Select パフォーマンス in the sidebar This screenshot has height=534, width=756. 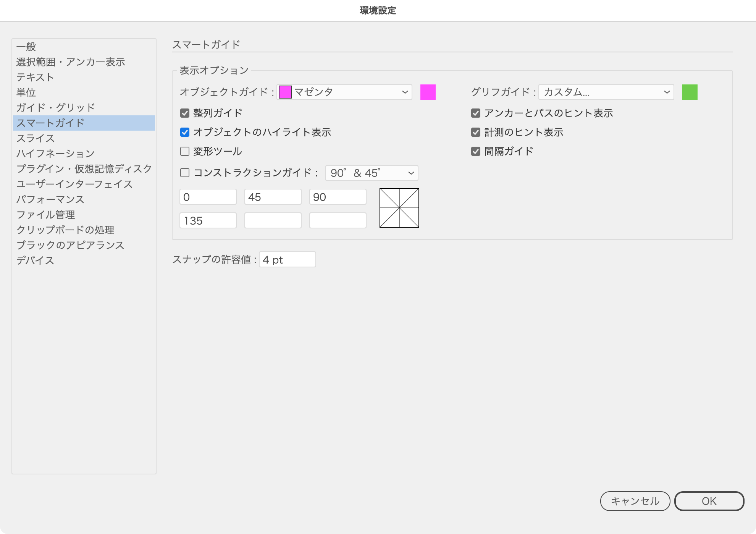coord(50,199)
